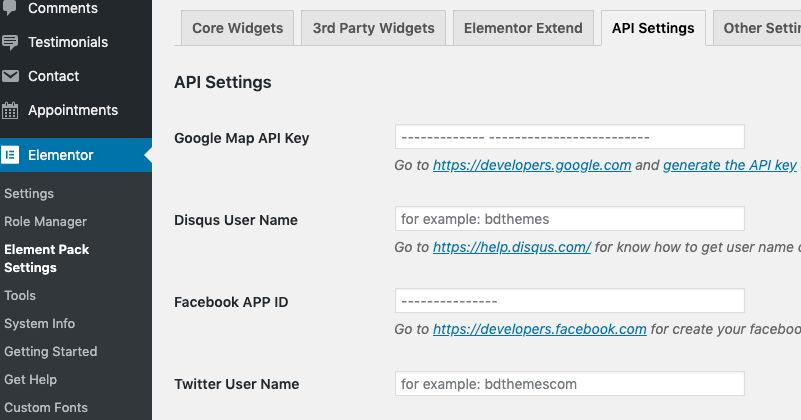Click into the Facebook APP ID field

click(570, 301)
